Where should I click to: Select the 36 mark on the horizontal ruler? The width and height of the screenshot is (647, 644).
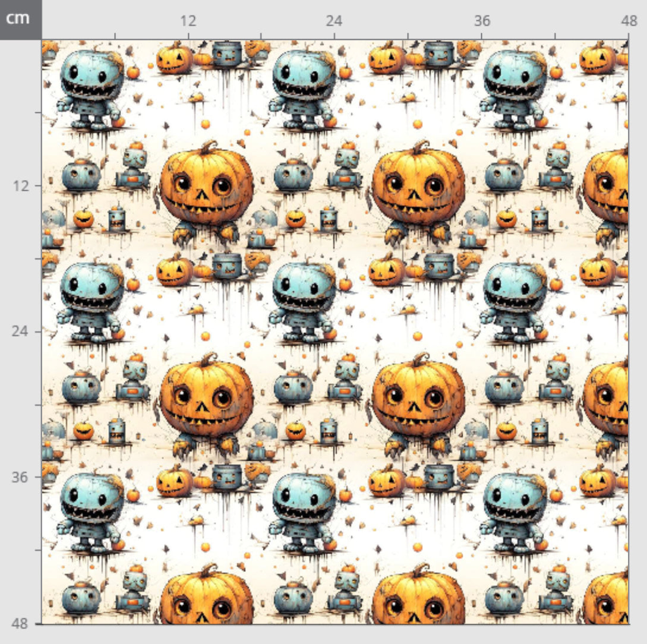pos(482,21)
